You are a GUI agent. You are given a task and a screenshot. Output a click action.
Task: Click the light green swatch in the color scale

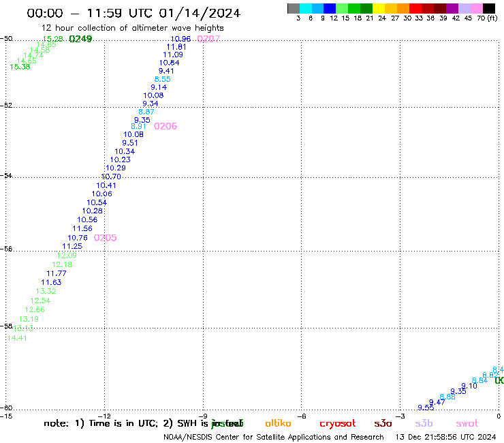(x=342, y=8)
